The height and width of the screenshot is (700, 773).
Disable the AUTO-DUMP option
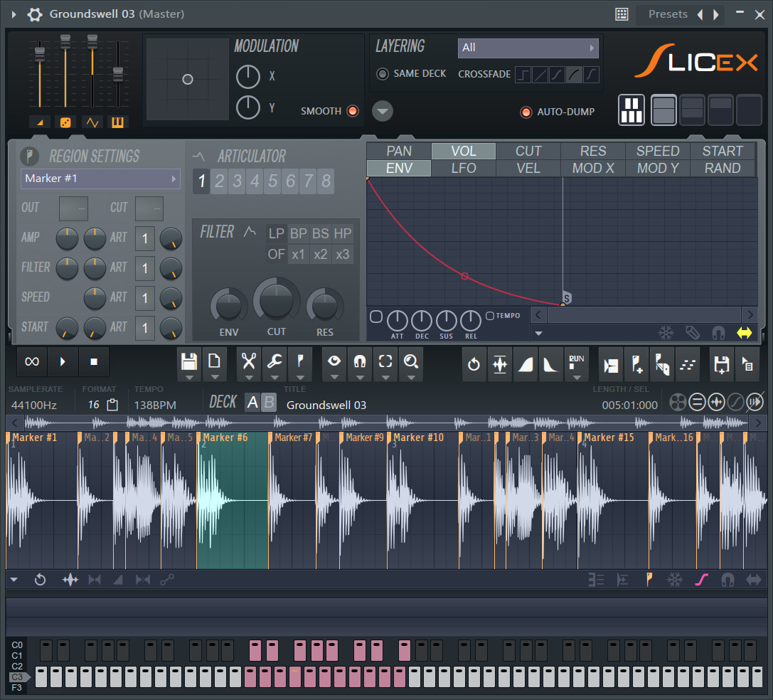[526, 112]
